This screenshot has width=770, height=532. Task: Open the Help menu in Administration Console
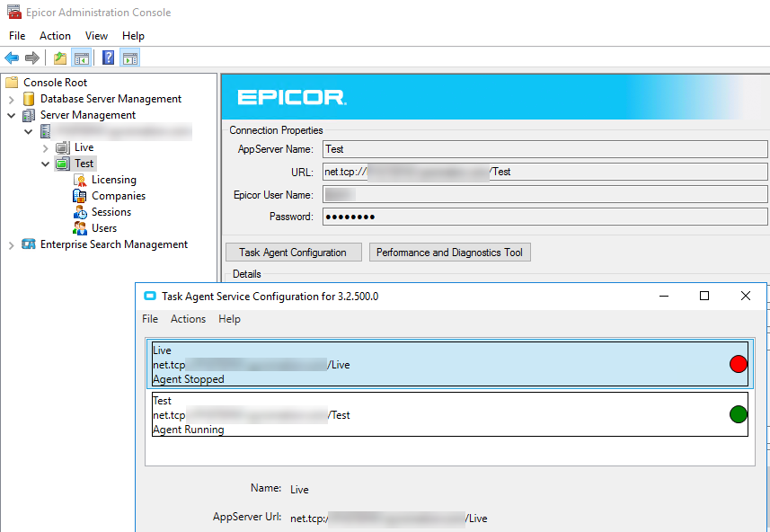(133, 36)
